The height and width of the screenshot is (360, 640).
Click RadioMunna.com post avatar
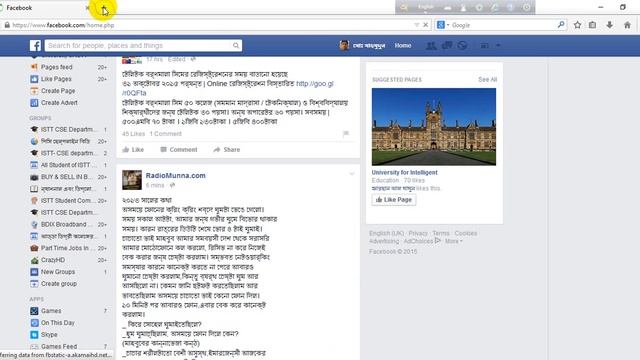(x=132, y=180)
